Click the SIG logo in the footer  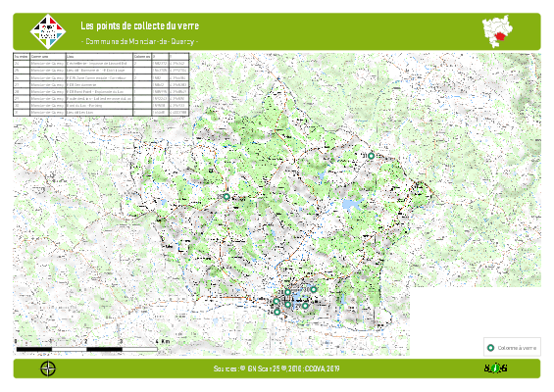496,368
